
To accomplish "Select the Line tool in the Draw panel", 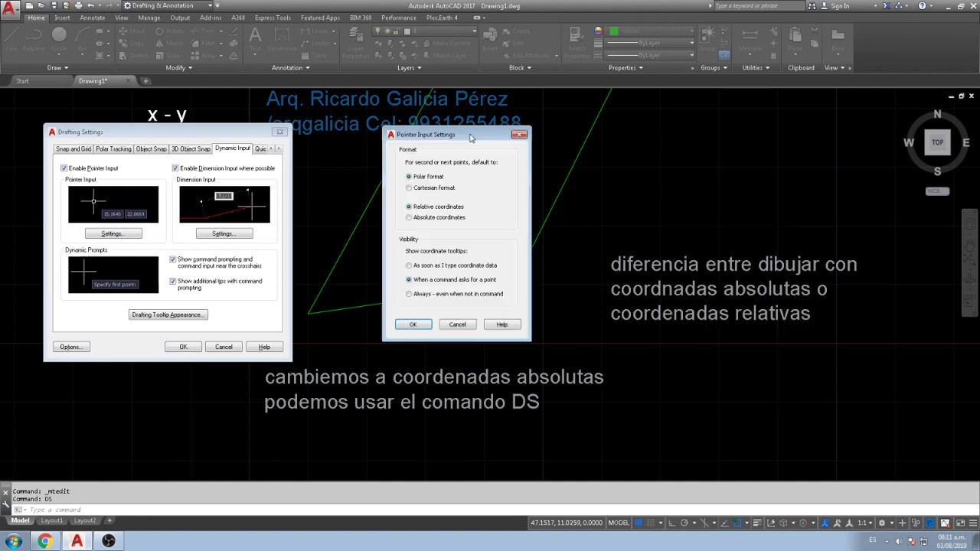I will (11, 38).
